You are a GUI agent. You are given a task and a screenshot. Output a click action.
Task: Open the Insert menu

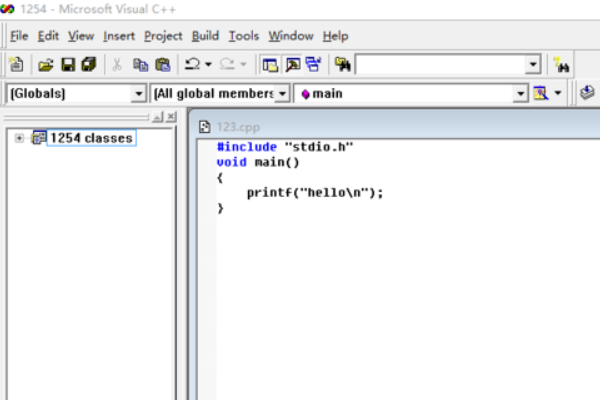pos(119,36)
